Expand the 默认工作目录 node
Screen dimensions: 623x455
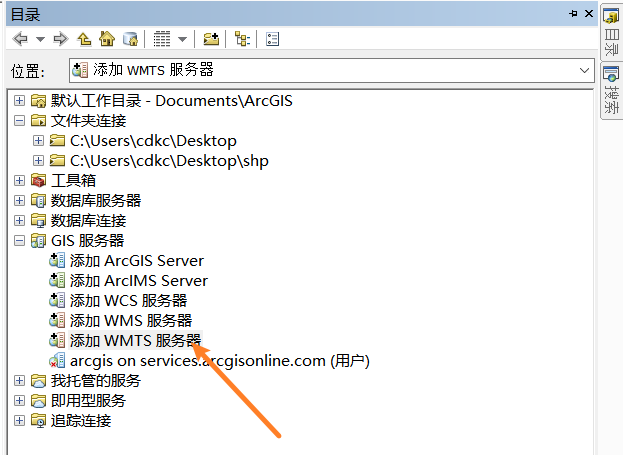tap(19, 101)
